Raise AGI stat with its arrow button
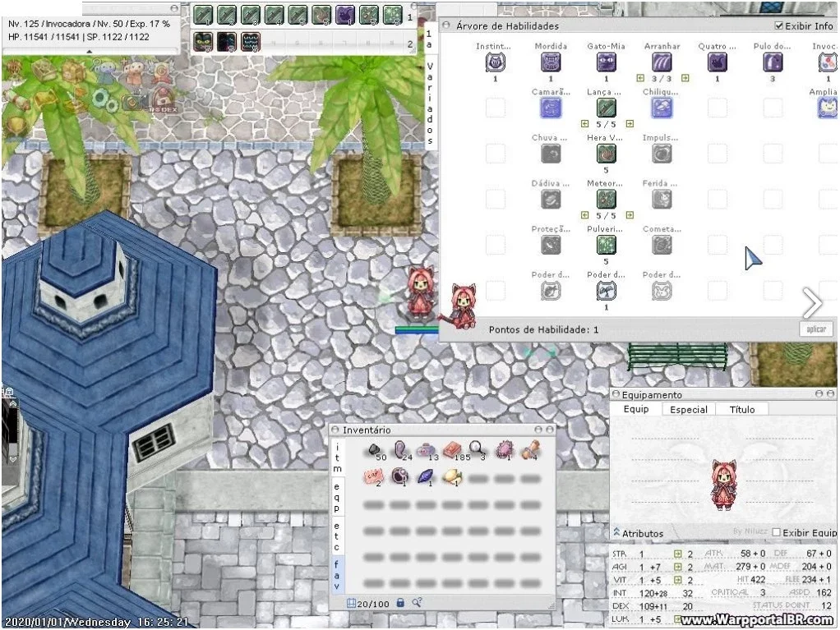Image resolution: width=840 pixels, height=630 pixels. tap(678, 567)
